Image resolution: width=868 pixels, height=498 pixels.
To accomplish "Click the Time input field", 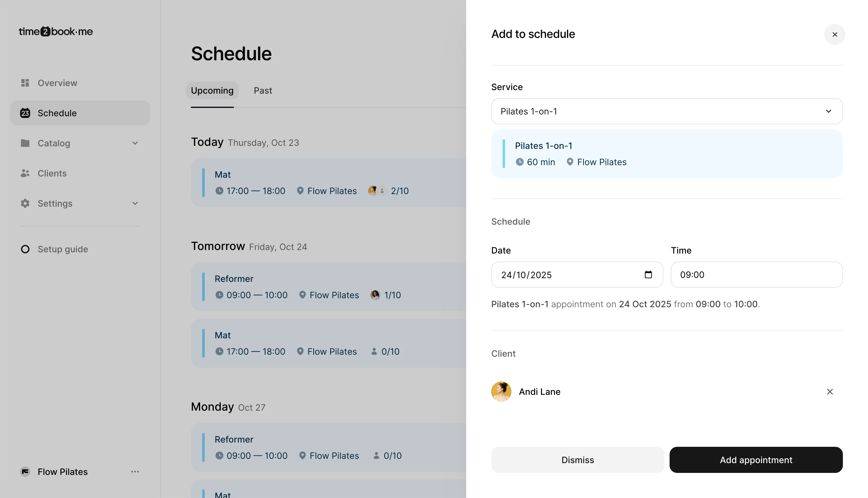I will click(756, 275).
